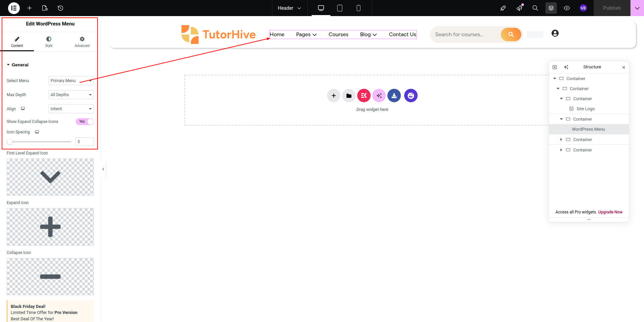Open the History clock icon
The height and width of the screenshot is (322, 644).
[60, 8]
